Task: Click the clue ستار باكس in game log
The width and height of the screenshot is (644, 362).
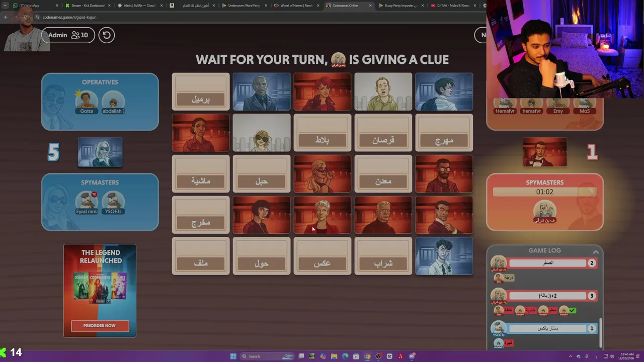Action: pyautogui.click(x=548, y=328)
